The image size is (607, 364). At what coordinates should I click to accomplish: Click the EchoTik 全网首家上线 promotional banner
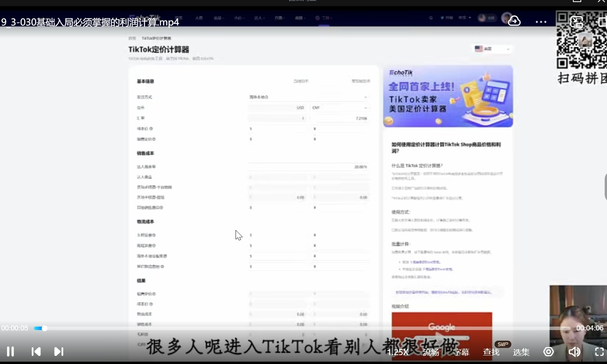[448, 96]
